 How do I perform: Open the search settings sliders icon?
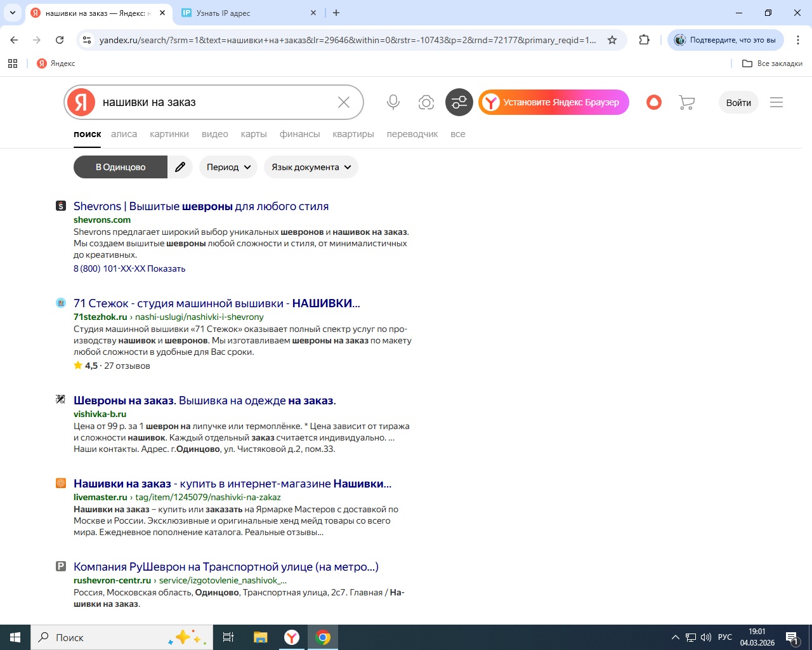click(459, 102)
